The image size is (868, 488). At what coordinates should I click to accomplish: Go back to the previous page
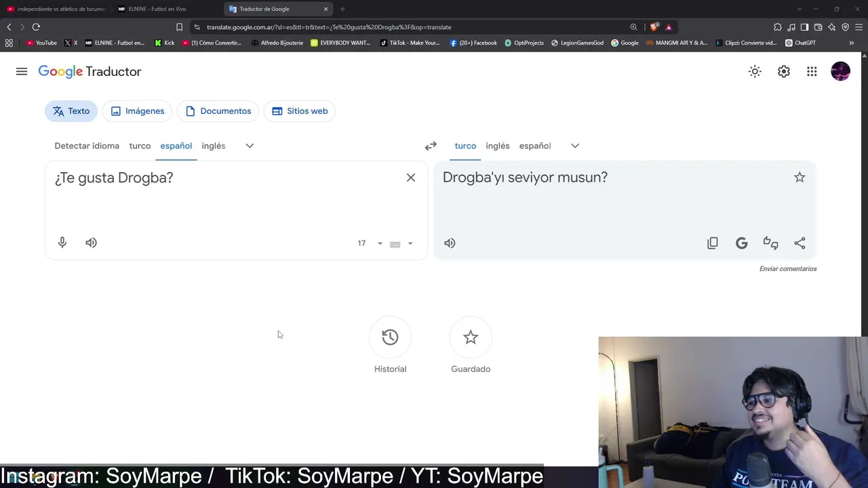point(9,27)
